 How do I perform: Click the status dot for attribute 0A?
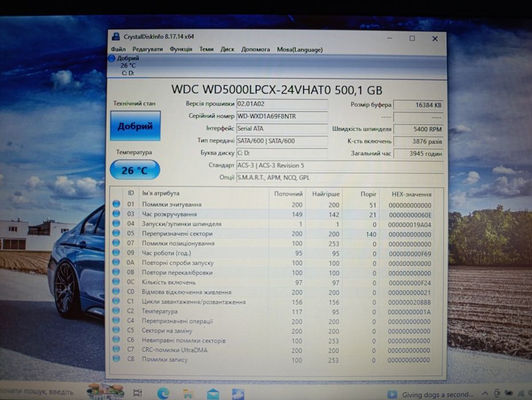116,262
